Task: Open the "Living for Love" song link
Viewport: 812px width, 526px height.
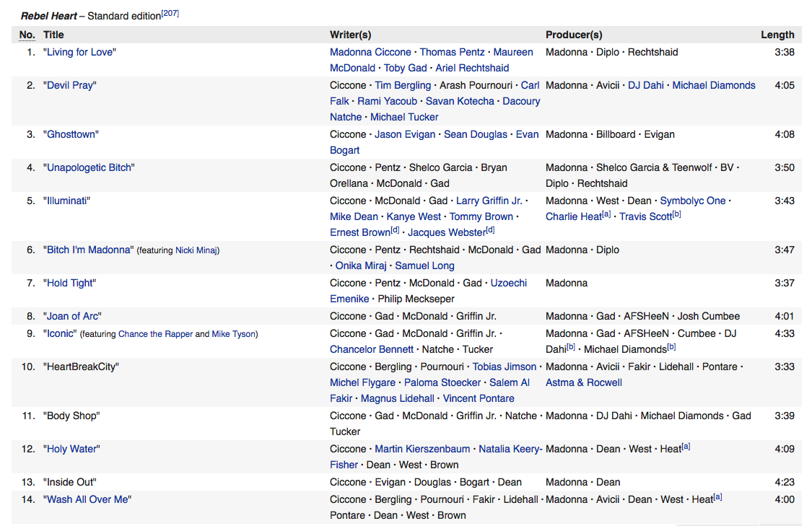Action: pyautogui.click(x=81, y=52)
